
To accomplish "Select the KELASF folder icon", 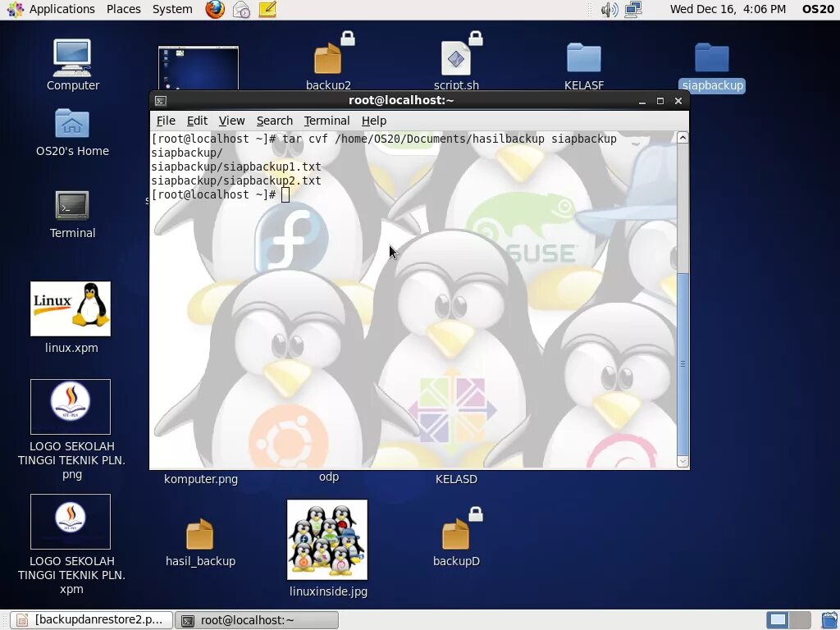I will (x=584, y=57).
